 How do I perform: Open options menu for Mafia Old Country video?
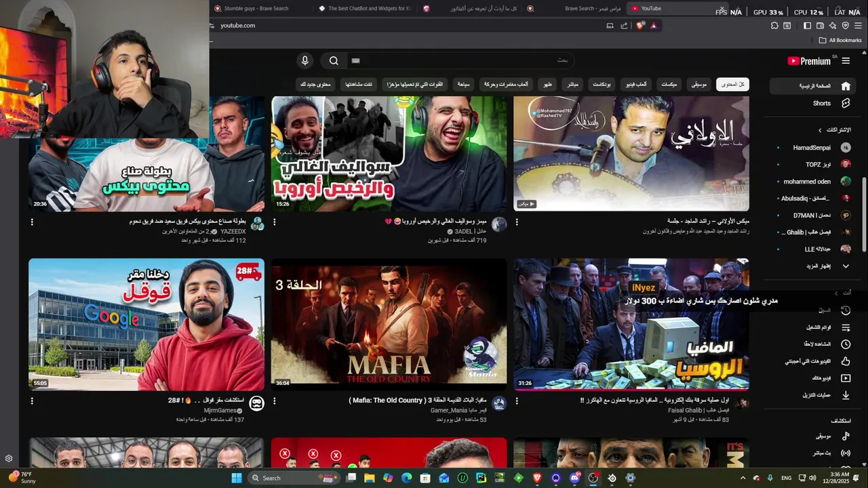coord(274,401)
